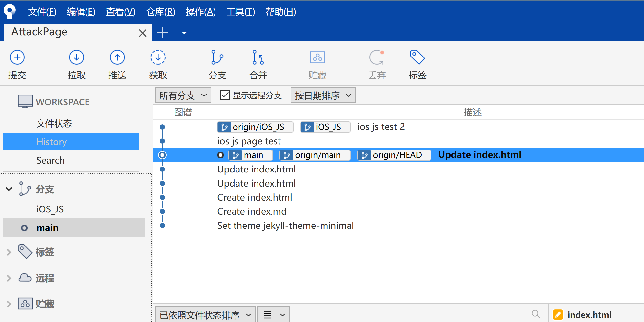Select commit 'Create index.md'
This screenshot has width=644, height=322.
pos(252,211)
